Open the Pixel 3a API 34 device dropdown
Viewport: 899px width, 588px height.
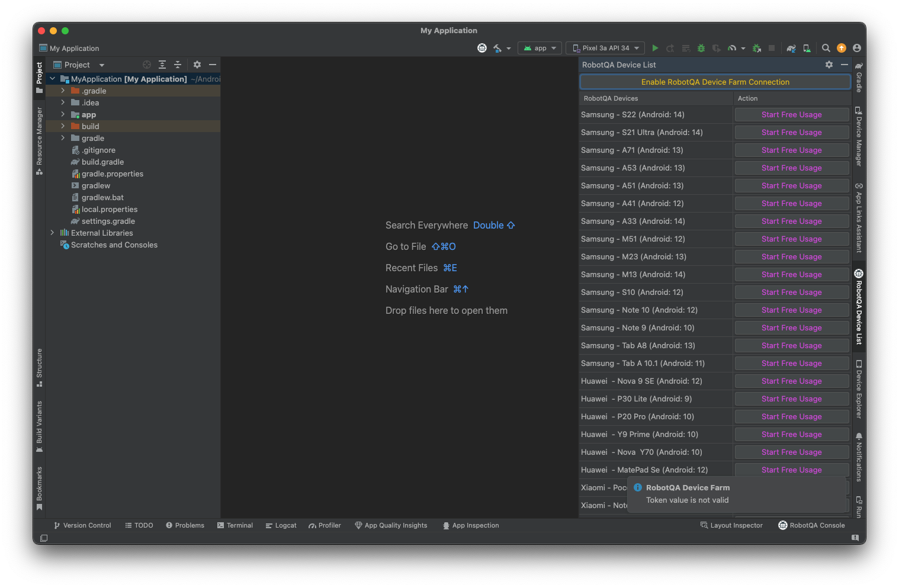click(x=605, y=48)
